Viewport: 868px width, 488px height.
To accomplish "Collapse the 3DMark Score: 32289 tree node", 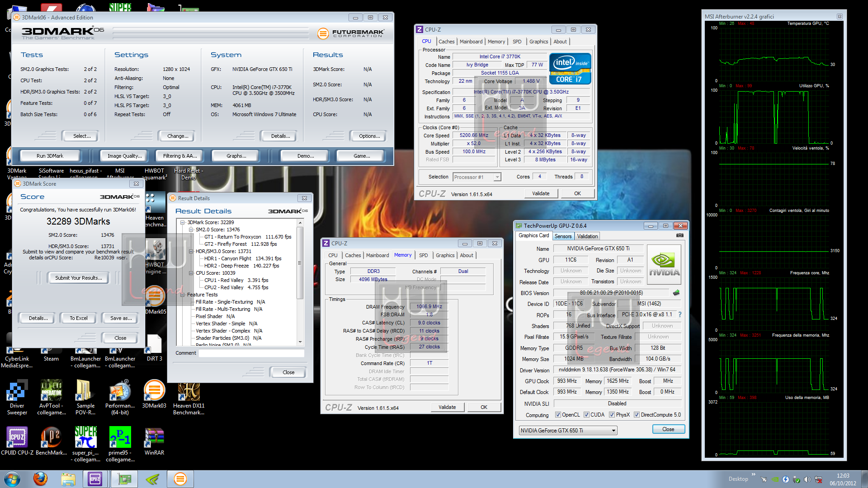I will [183, 222].
